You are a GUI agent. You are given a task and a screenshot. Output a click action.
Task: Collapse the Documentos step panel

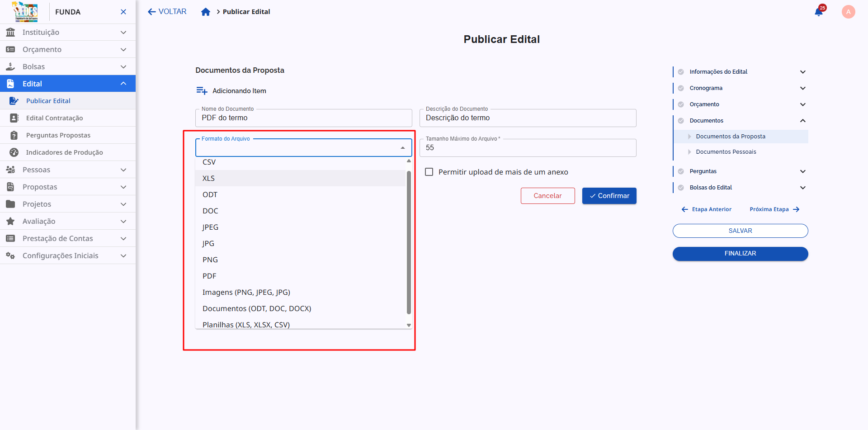click(x=802, y=121)
